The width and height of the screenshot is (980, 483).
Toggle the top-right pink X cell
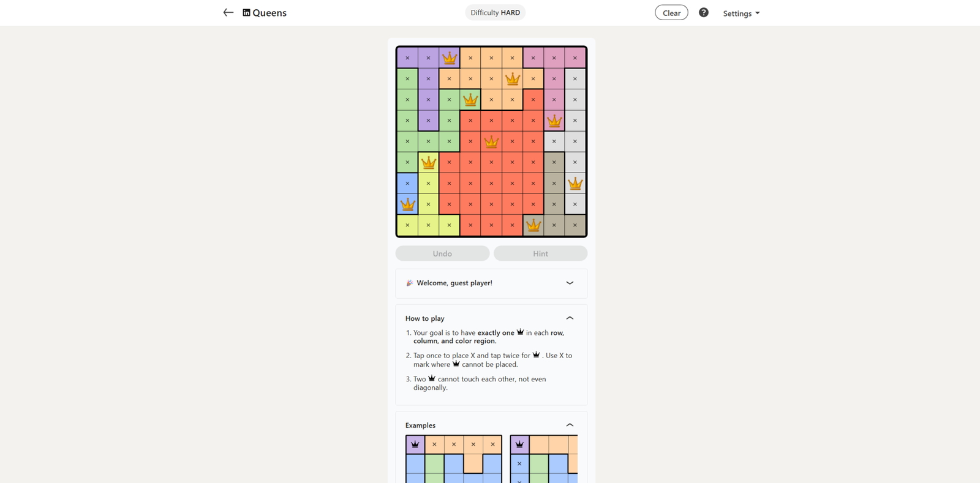point(575,58)
